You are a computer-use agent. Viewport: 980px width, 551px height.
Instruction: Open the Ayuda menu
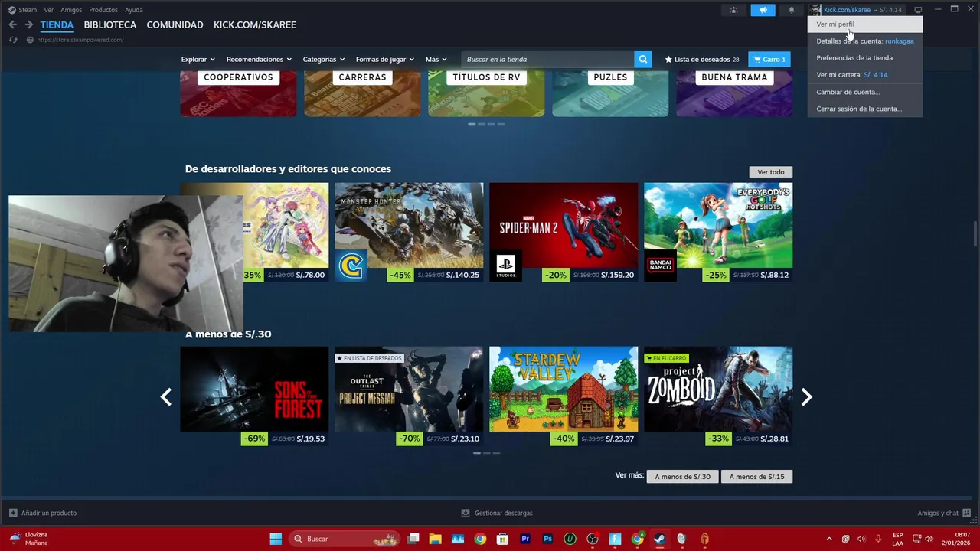tap(134, 10)
